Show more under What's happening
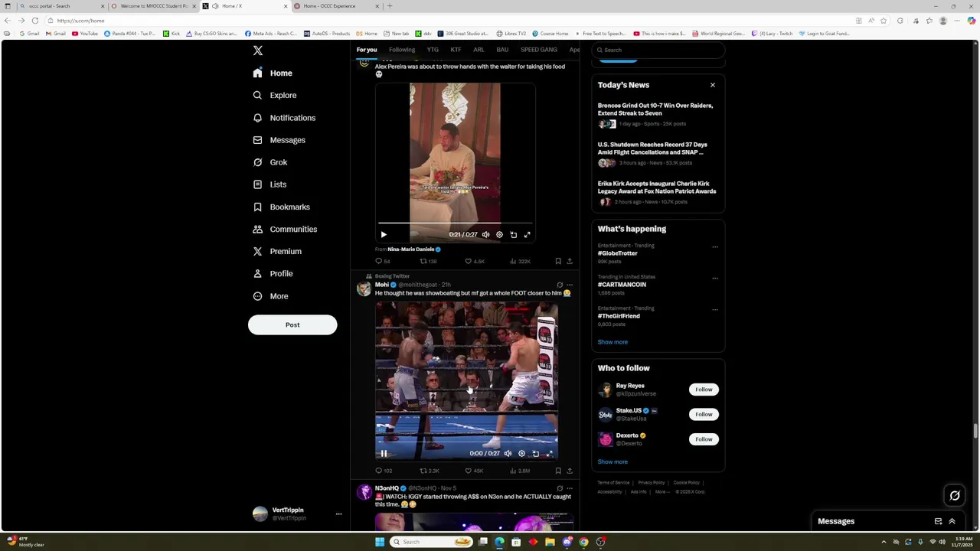 [612, 342]
